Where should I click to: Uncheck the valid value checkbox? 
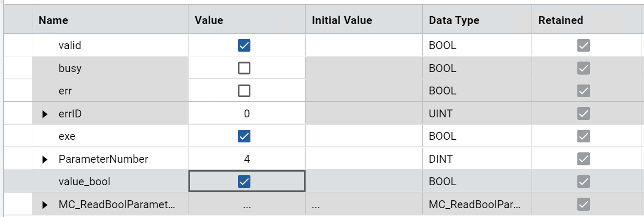click(x=244, y=46)
